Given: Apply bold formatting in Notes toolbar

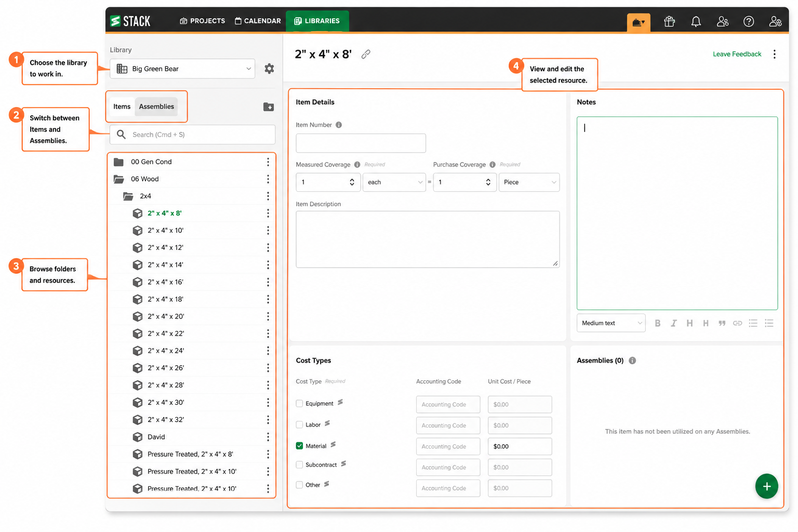Looking at the screenshot, I should point(658,323).
